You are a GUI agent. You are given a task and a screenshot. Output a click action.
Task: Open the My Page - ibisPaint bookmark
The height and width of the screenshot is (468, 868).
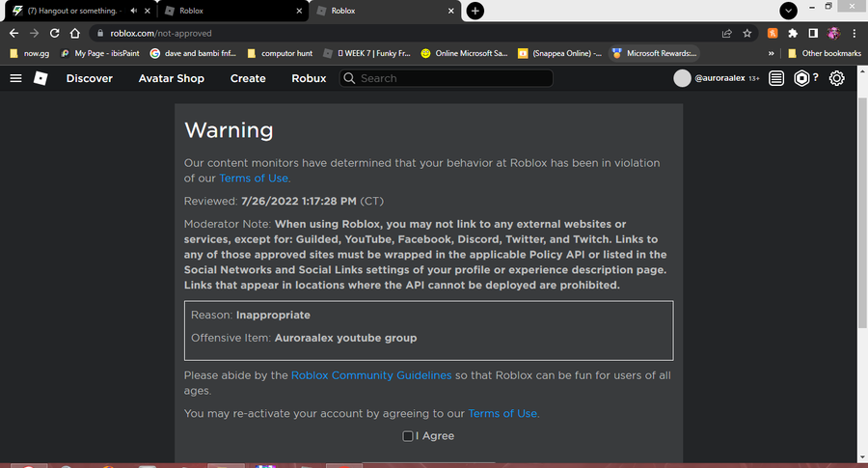click(x=100, y=53)
